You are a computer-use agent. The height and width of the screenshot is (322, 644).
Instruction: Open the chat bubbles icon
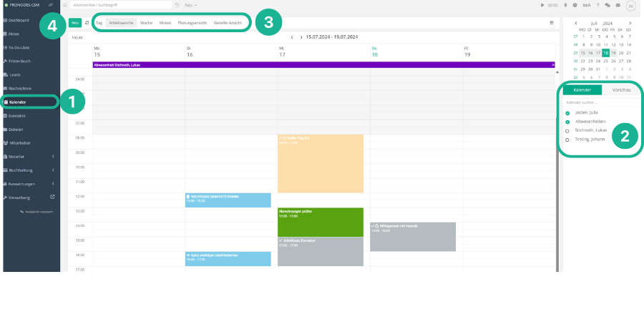[x=608, y=5]
